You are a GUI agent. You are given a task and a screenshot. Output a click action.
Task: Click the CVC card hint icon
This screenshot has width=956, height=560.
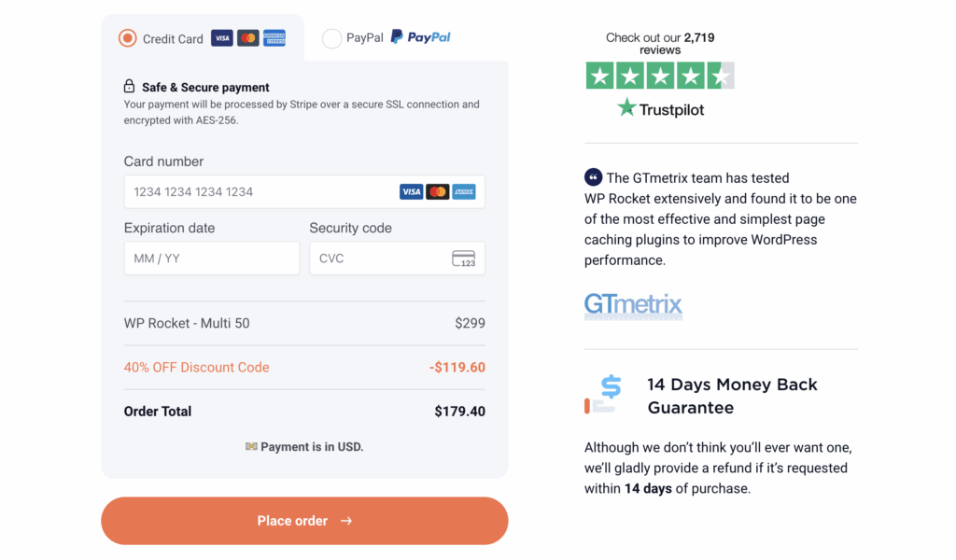[463, 259]
